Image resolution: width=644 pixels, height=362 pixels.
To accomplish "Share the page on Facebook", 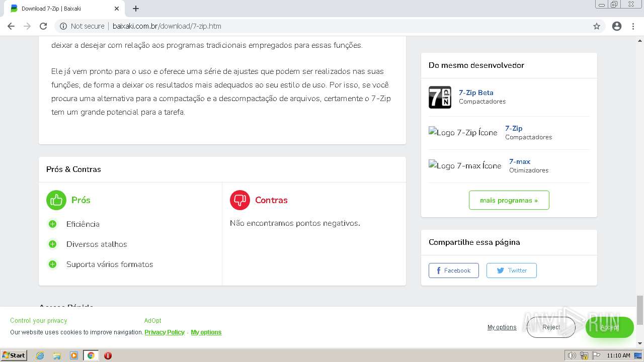I will click(x=453, y=270).
